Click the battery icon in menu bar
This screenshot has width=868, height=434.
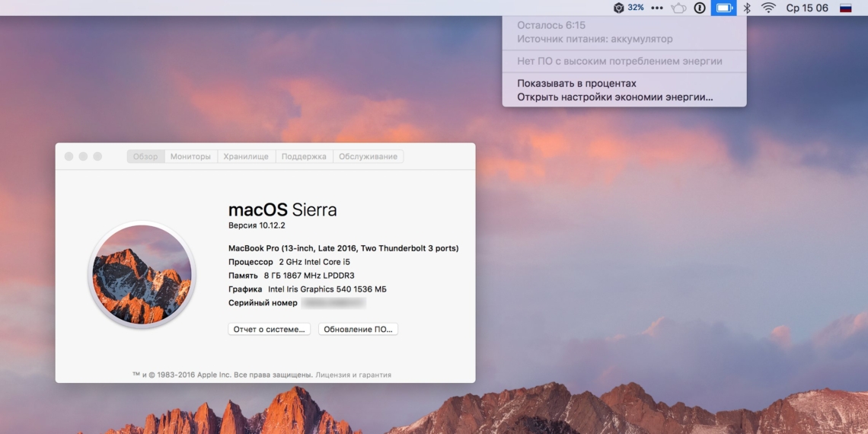(723, 8)
